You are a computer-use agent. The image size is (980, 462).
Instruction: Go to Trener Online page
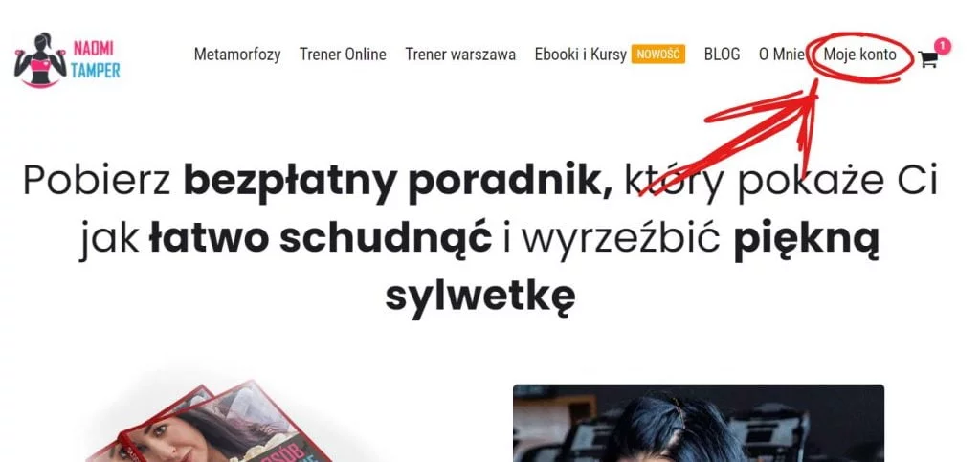(343, 55)
